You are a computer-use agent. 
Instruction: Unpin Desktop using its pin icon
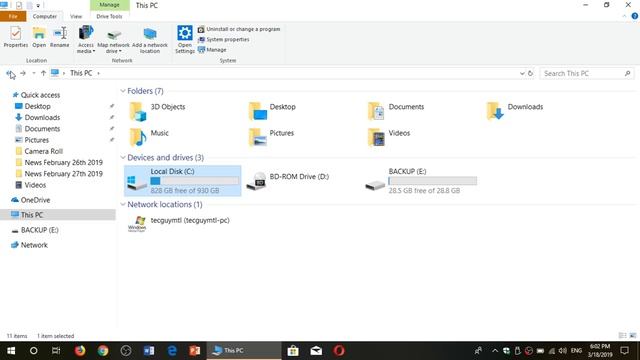[111, 106]
